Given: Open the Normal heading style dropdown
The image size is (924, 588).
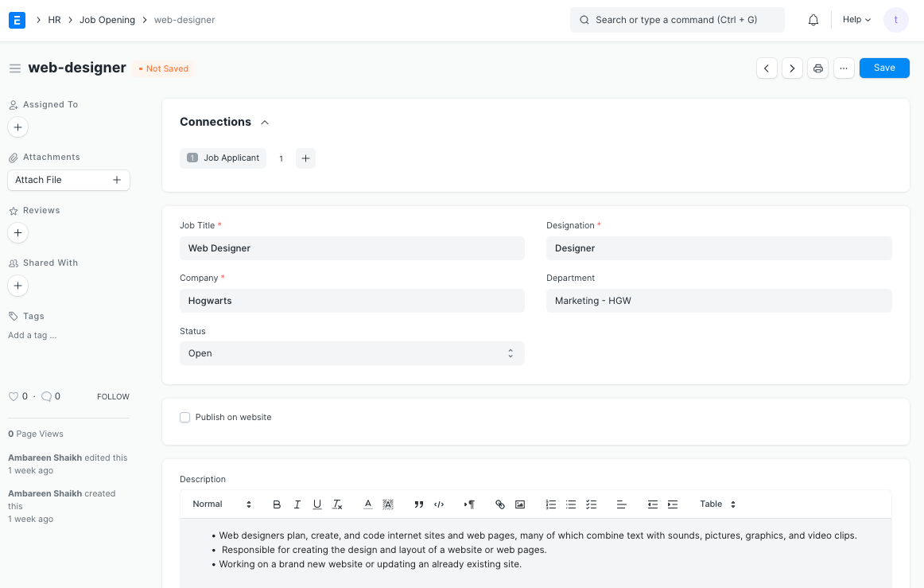Looking at the screenshot, I should (x=222, y=504).
